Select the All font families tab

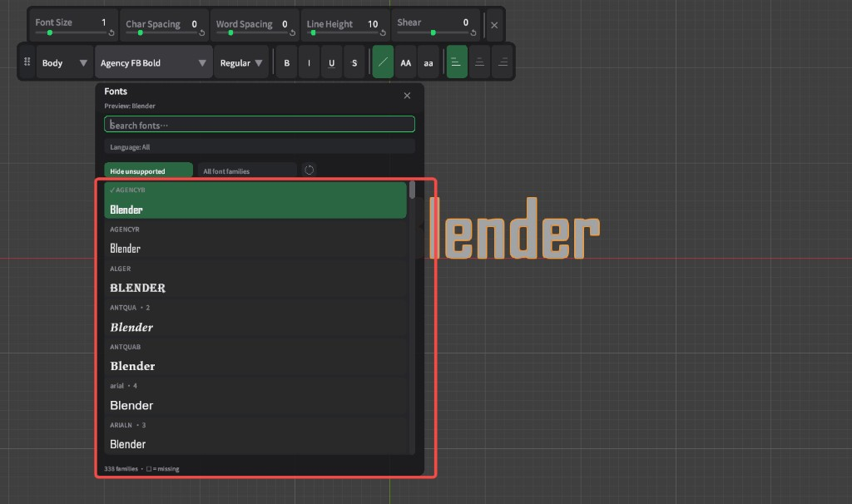tap(246, 170)
